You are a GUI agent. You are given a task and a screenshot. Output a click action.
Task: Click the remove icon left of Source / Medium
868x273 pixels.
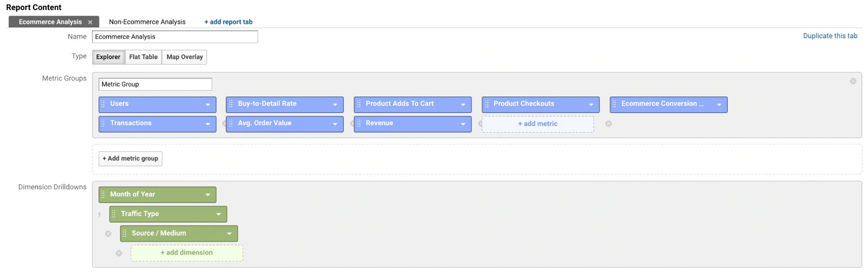click(108, 234)
